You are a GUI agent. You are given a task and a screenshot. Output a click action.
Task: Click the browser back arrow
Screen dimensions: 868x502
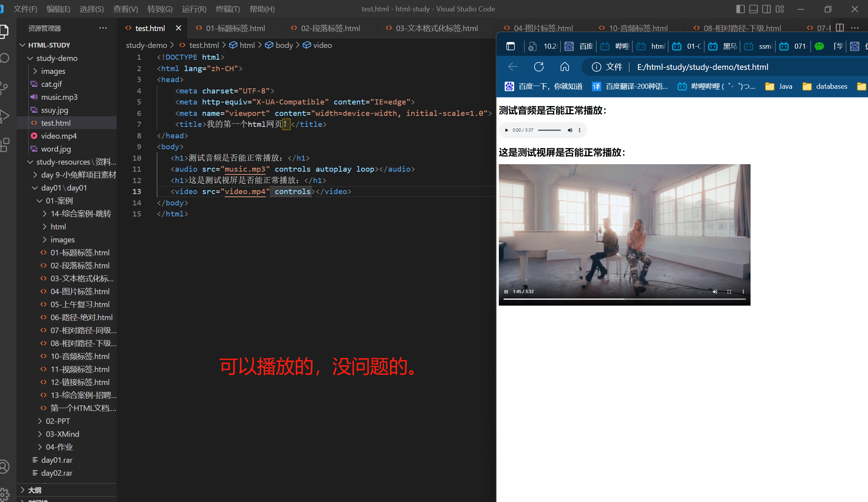[513, 67]
